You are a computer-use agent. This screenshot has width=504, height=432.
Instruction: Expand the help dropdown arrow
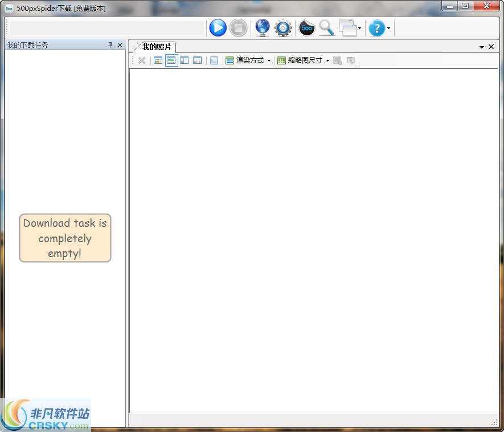[388, 28]
